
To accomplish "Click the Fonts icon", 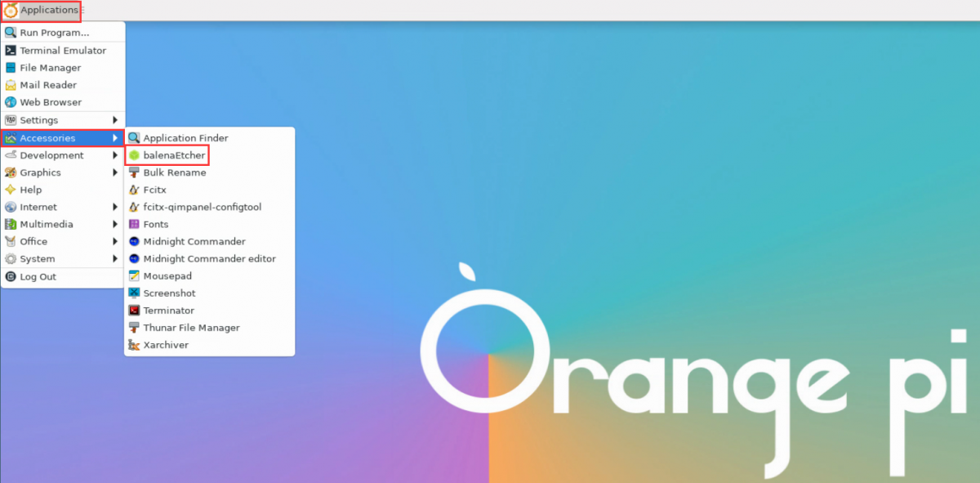I will tap(135, 224).
